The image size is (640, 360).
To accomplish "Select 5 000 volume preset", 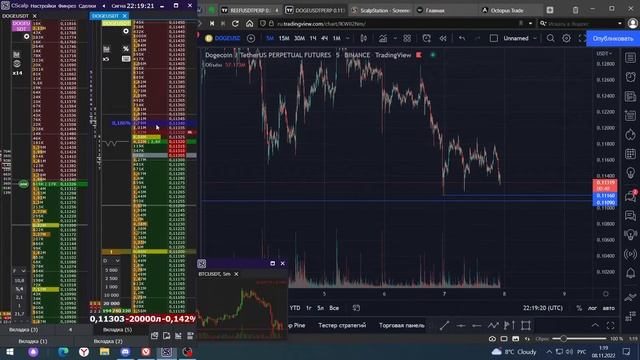I will pos(112,270).
